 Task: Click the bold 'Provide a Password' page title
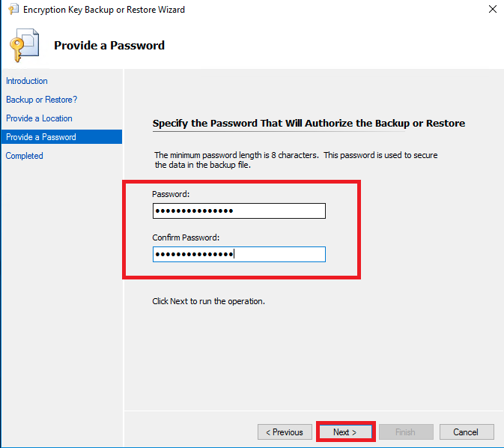pos(109,46)
